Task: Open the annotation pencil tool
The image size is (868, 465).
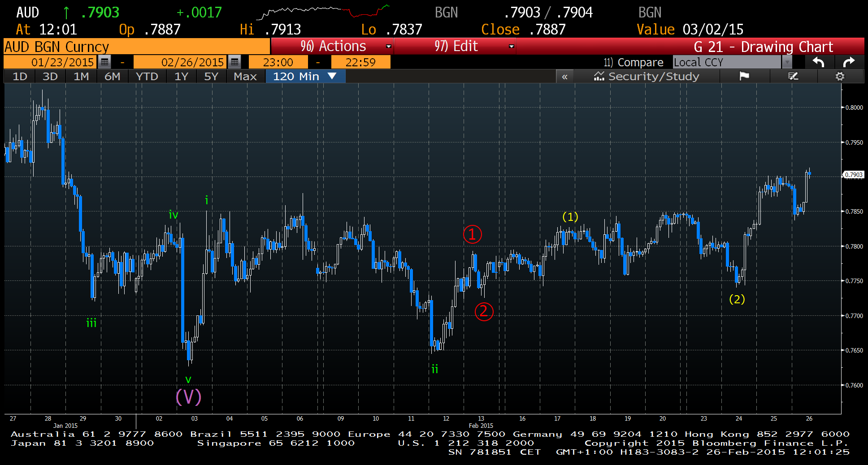Action: point(793,77)
